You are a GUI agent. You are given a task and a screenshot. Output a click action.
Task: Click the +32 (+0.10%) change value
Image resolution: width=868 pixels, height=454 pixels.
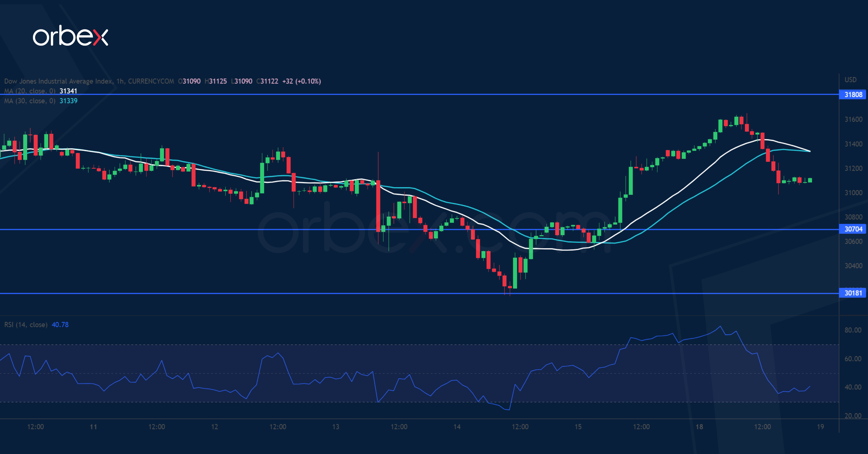click(301, 81)
